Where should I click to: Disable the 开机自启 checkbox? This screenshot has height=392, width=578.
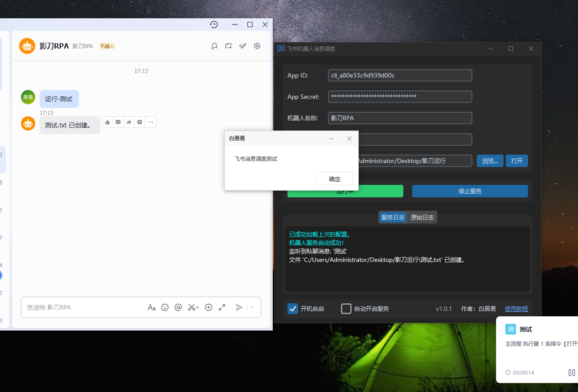[293, 309]
